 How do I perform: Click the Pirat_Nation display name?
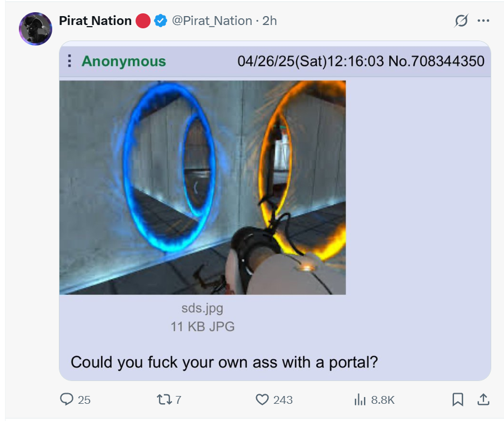(95, 21)
